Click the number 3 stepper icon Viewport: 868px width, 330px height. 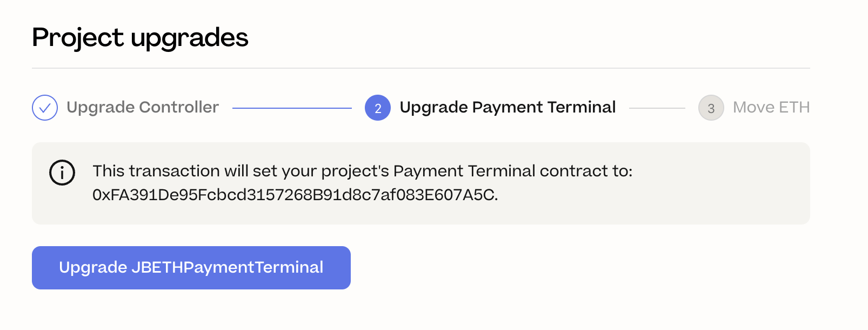[711, 108]
